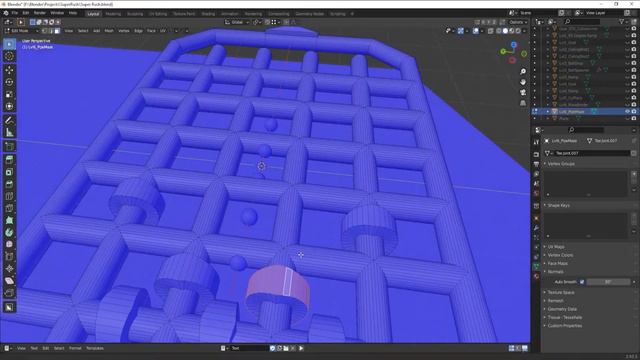Switch to the Modeling workspace tab

point(113,13)
